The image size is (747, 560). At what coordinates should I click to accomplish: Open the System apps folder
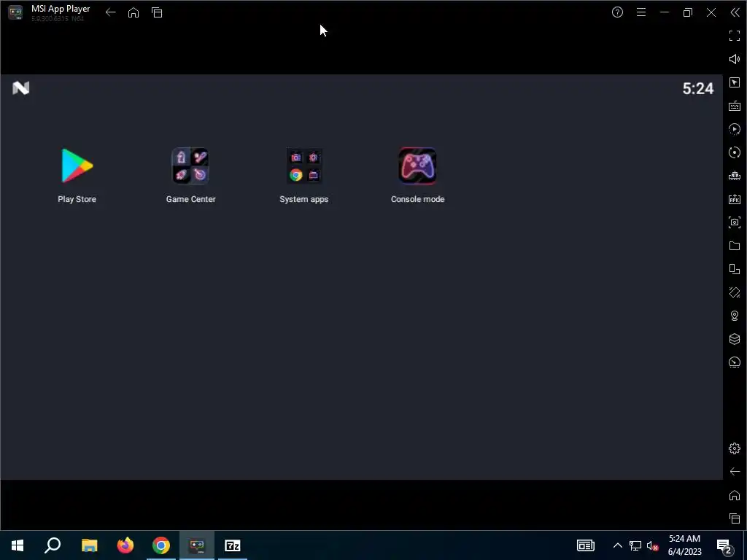(304, 166)
